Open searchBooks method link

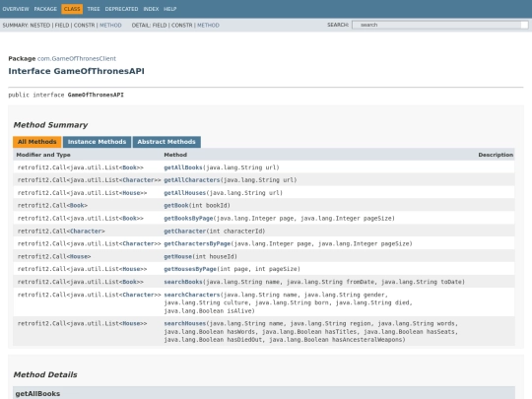pyautogui.click(x=183, y=282)
